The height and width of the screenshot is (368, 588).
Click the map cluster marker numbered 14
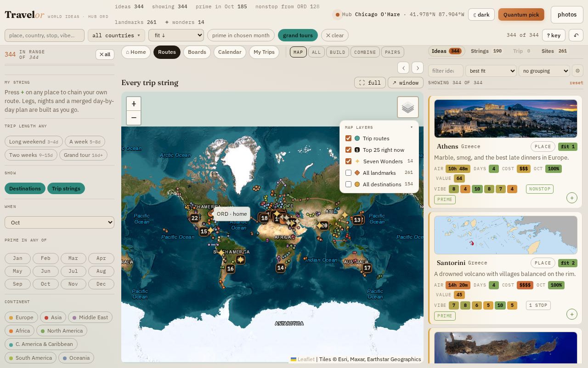[280, 268]
